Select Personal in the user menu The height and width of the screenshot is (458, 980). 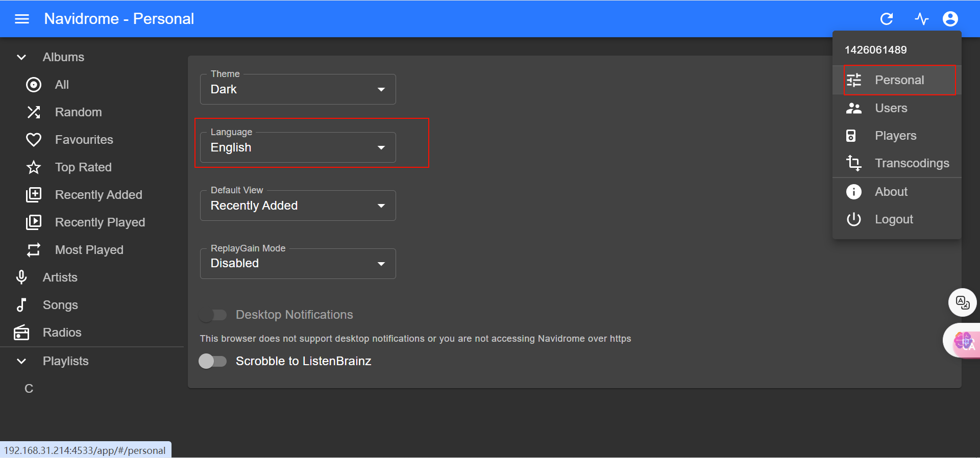[897, 80]
